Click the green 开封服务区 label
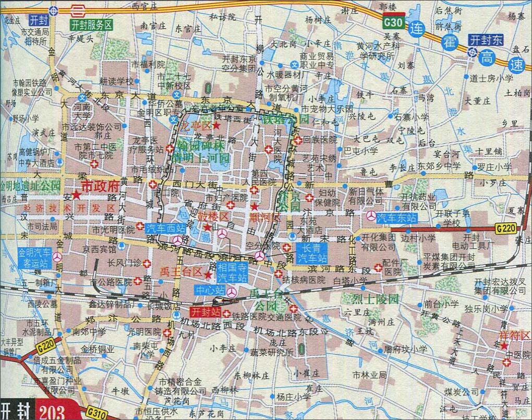The image size is (532, 420). [x=92, y=25]
